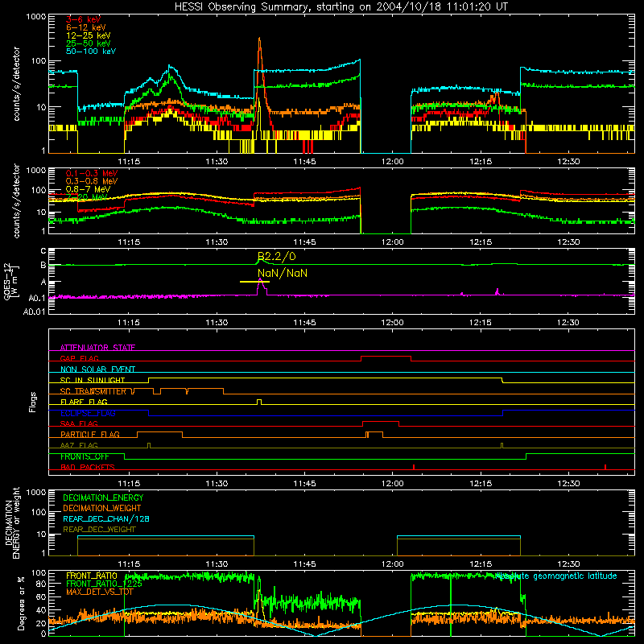
Task: Click the 0.3-0.8 MeV legend label
Action: 92,181
